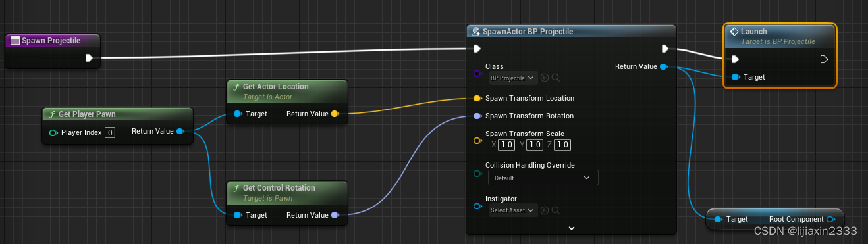This screenshot has width=868, height=244.
Task: Click Collision Handling Override pin
Action: (477, 174)
